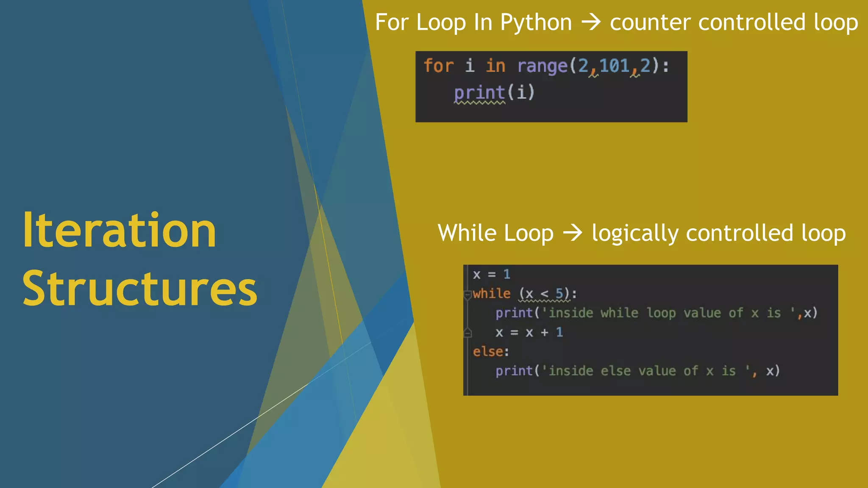Click the arrow after 'For Loop In Python'
Viewport: 868px width, 488px height.
click(x=591, y=22)
